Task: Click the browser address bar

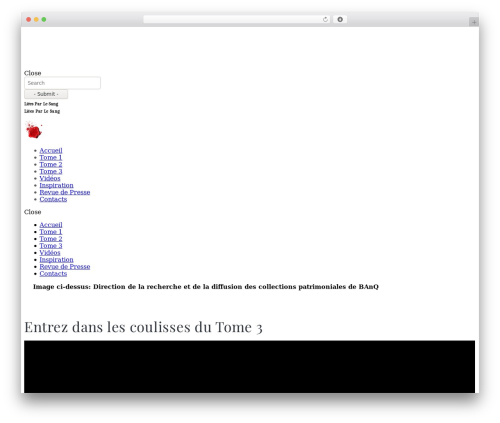Action: (236, 19)
